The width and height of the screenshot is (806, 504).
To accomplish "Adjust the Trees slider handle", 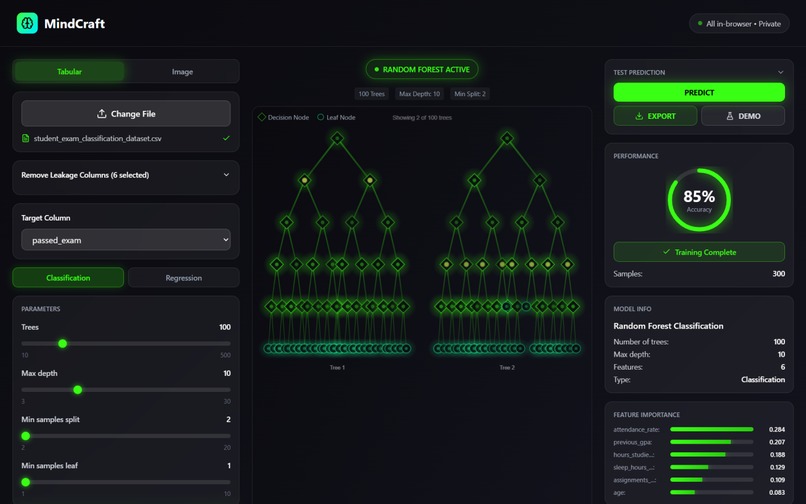I will click(63, 344).
